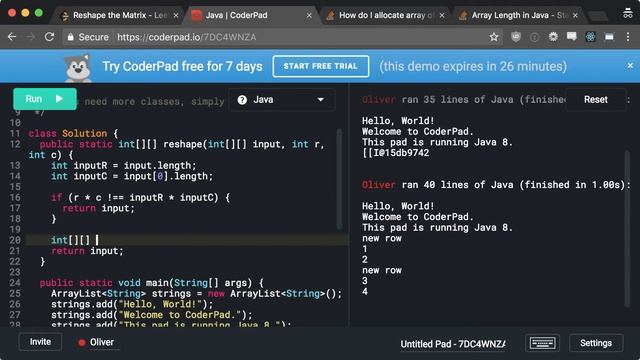Open the Java language dropdown
This screenshot has width=640, height=360.
click(282, 100)
